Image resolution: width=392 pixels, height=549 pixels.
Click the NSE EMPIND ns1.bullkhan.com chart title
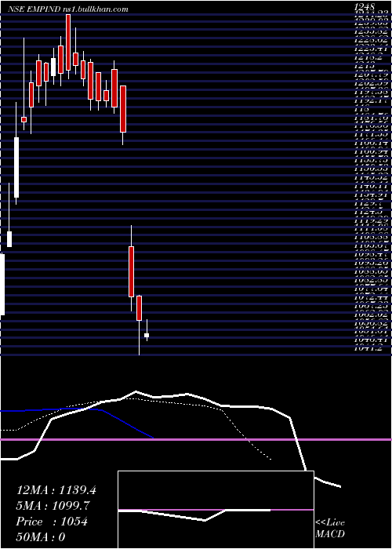[68, 9]
